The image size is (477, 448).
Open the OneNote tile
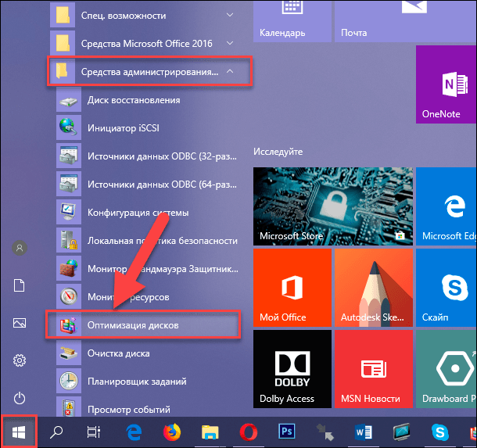click(447, 84)
